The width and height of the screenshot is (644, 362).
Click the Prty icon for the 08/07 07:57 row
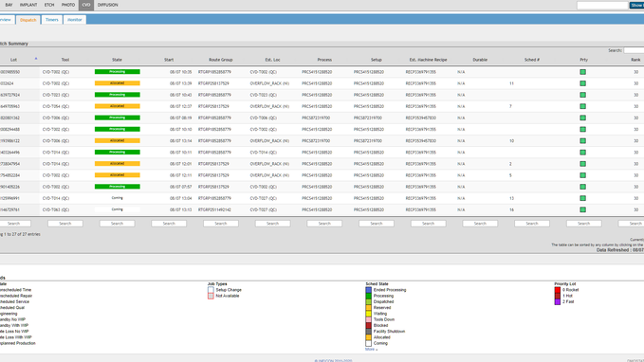[x=582, y=187]
